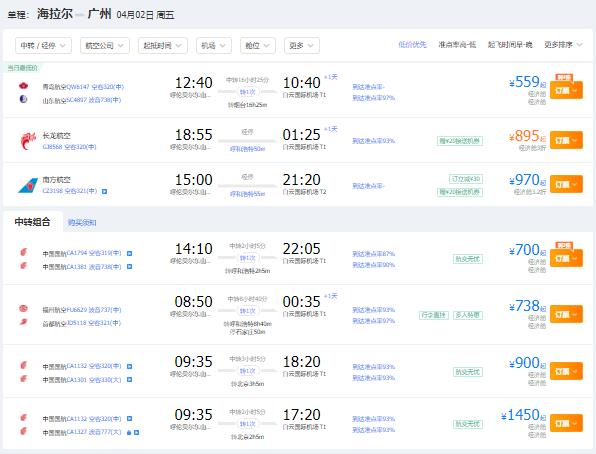Click the info icon after CA1381

point(130,267)
